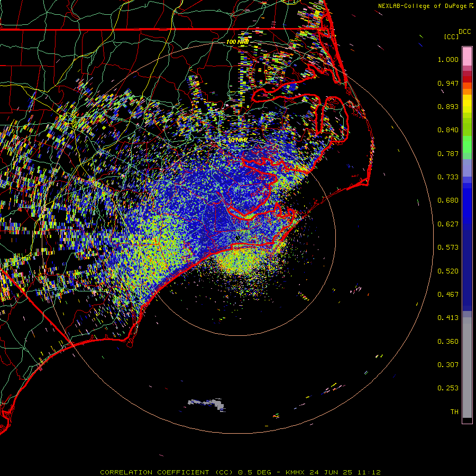Click the CORRELATION COEFFICIENT caption at bottom
This screenshot has width=476, height=476.
240,472
